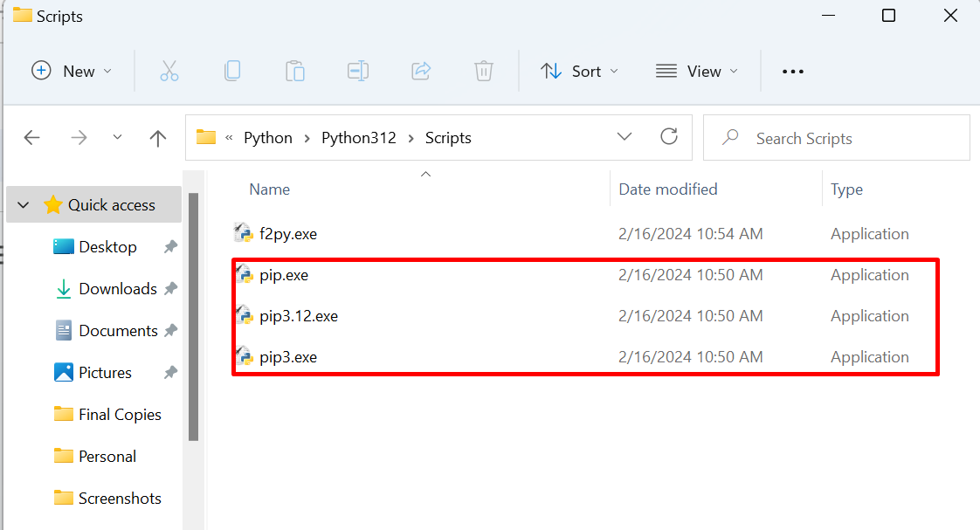This screenshot has width=980, height=530.
Task: Click the Share icon in toolbar
Action: tap(421, 72)
